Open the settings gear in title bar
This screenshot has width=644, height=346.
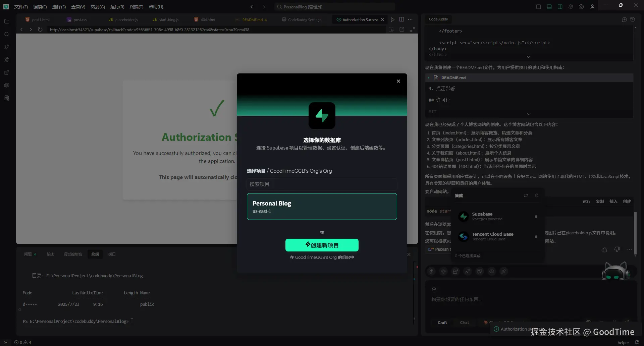click(571, 7)
